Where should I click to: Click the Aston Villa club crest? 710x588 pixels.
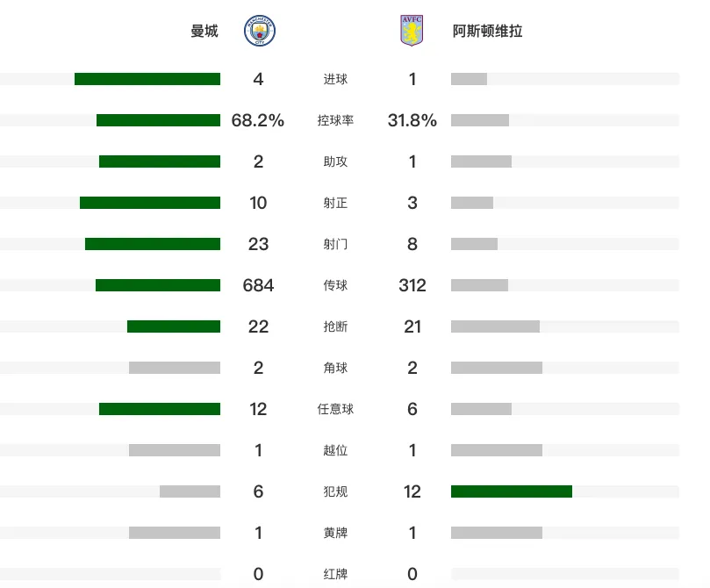[412, 31]
